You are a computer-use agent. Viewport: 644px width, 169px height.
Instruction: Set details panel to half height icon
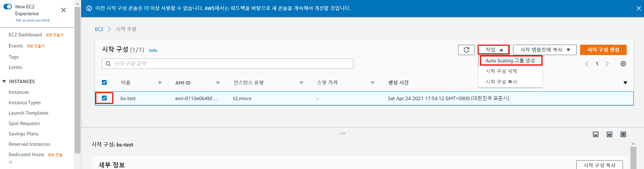point(609,134)
